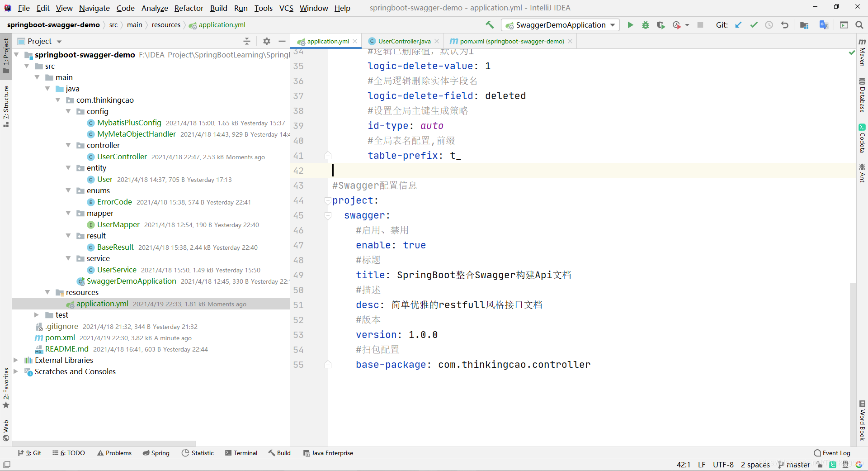This screenshot has height=471, width=868.
Task: Start debugging with the bug icon
Action: pyautogui.click(x=646, y=25)
